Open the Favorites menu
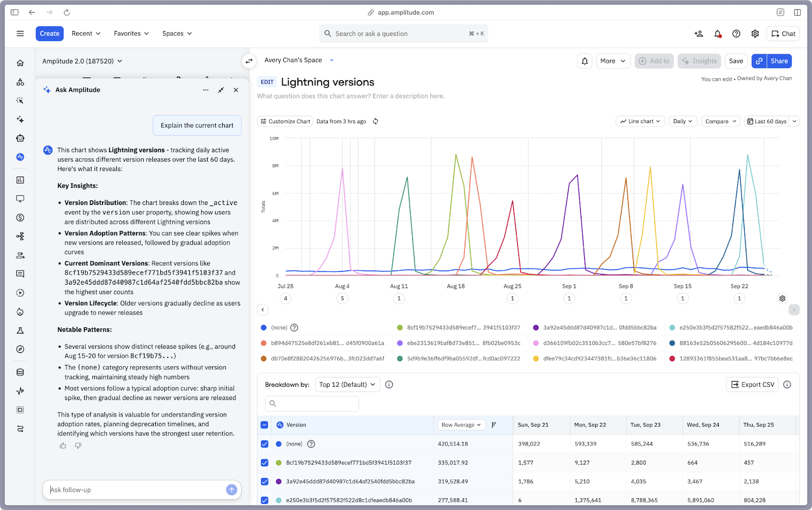 pos(131,33)
